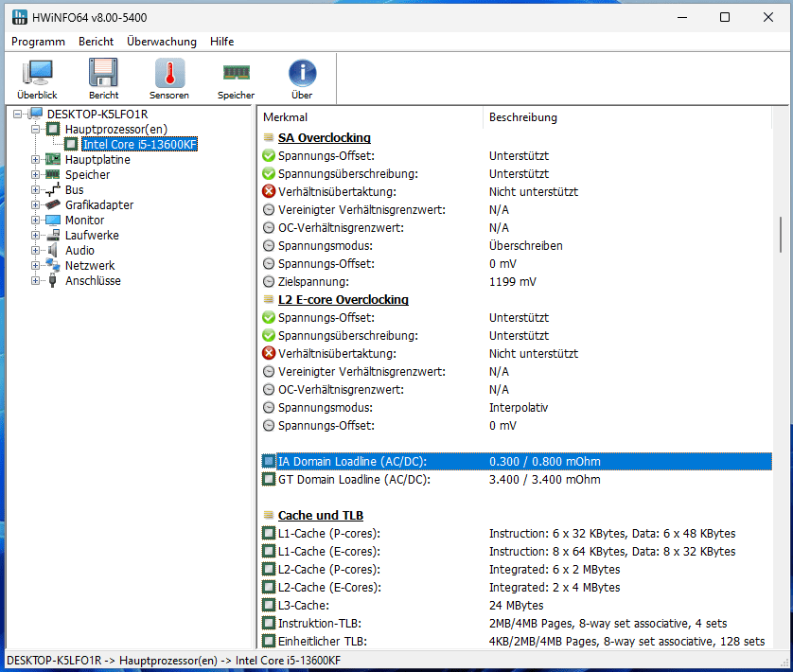Minimize the HWiNFO64 window
The width and height of the screenshot is (793, 672).
click(x=682, y=17)
